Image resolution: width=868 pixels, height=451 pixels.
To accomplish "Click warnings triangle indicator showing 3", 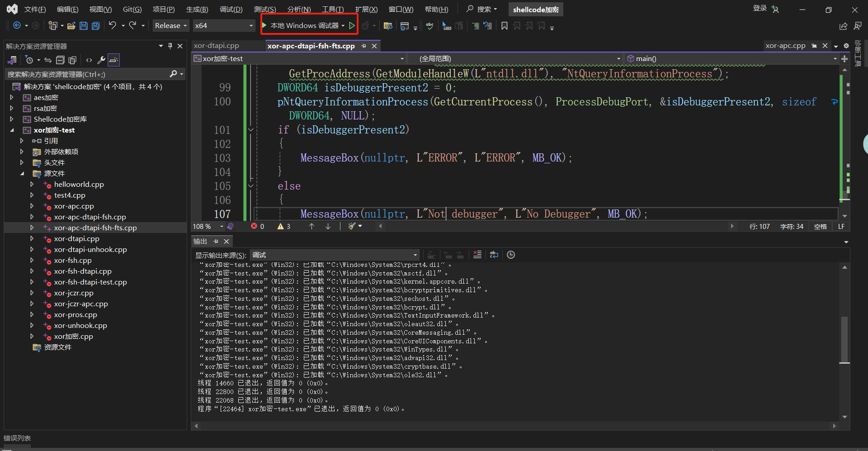I will tap(284, 227).
